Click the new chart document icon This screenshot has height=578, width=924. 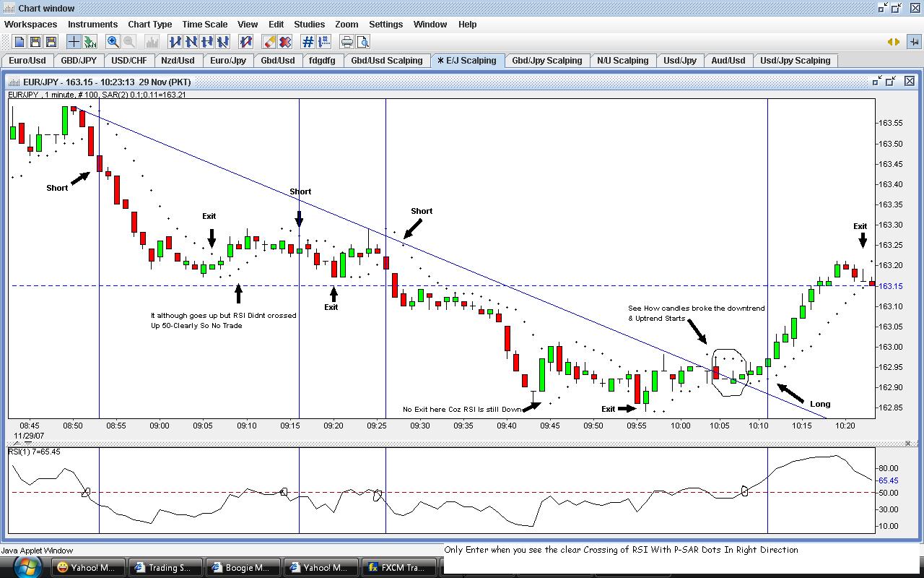[19, 42]
